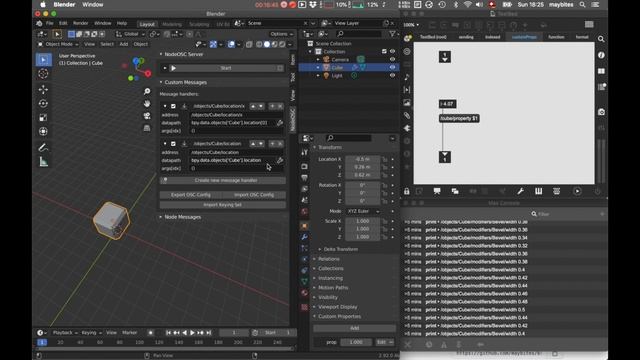The width and height of the screenshot is (640, 360).
Task: Open the Object Mode dropdown
Action: 58,44
